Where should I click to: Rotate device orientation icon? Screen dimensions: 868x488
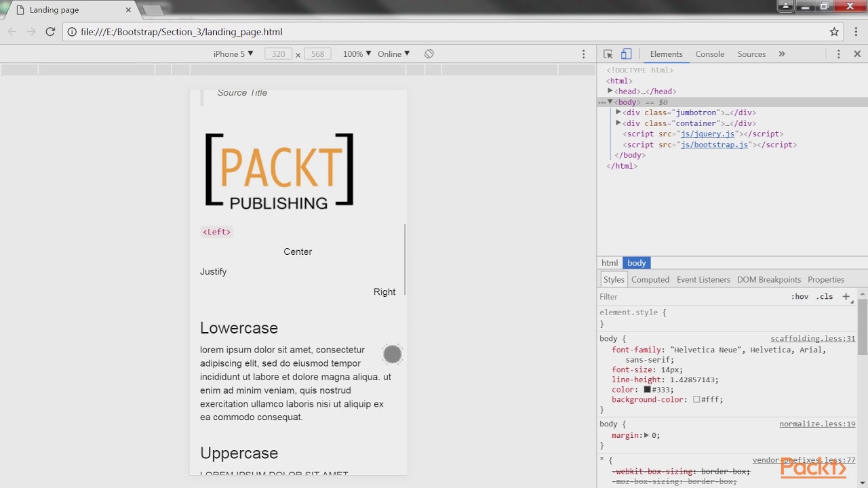(429, 54)
